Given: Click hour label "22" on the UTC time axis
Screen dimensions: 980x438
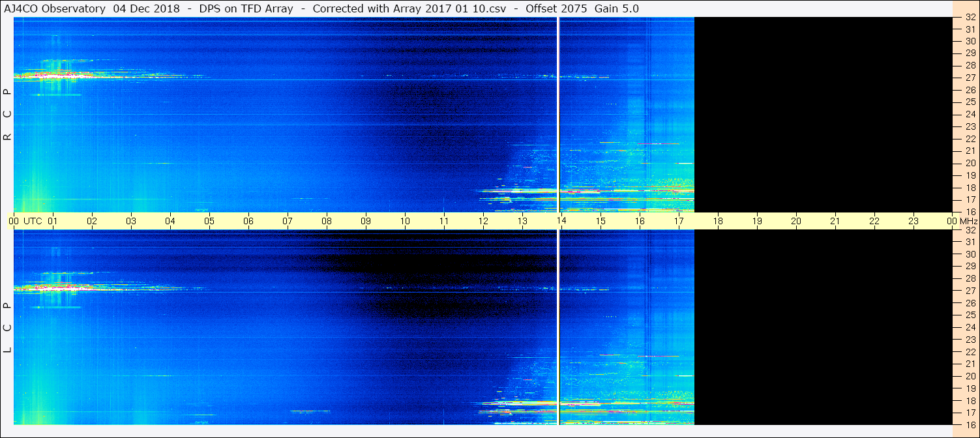Looking at the screenshot, I should (x=874, y=221).
